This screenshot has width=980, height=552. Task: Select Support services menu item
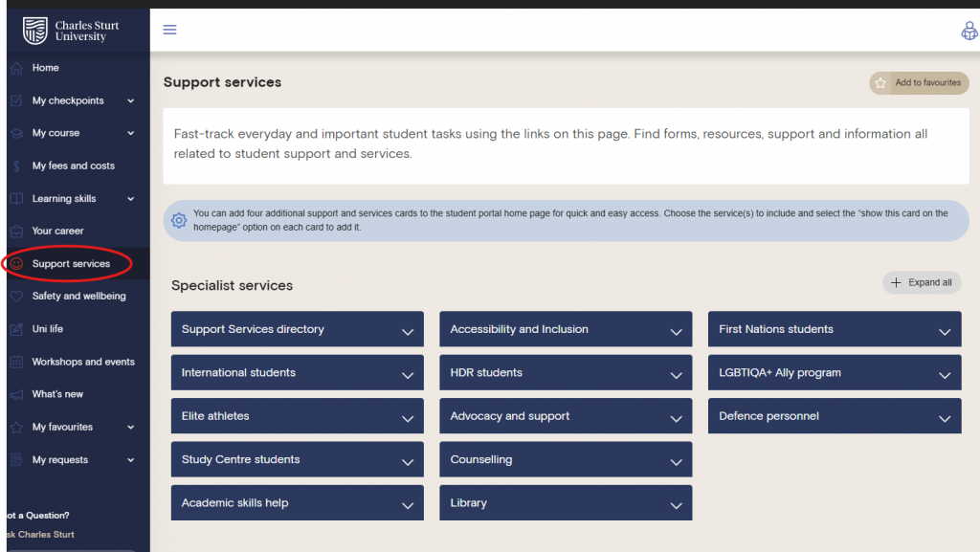[x=71, y=264]
